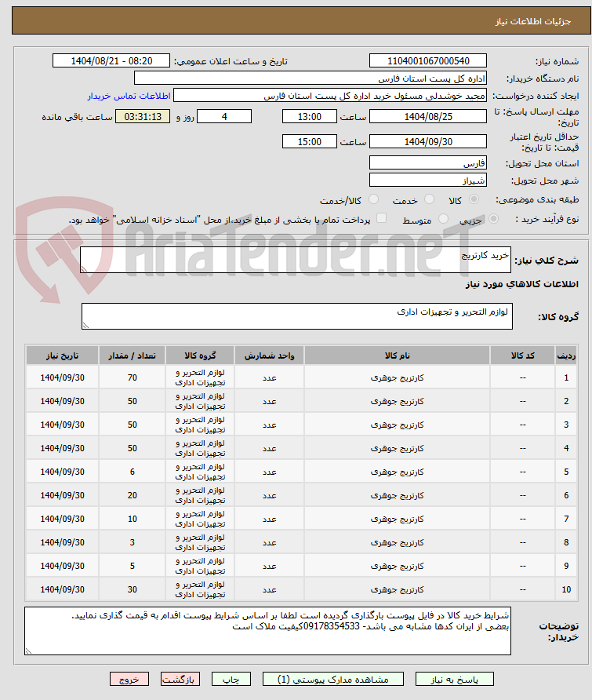Click the گروه کالا text area

296,316
